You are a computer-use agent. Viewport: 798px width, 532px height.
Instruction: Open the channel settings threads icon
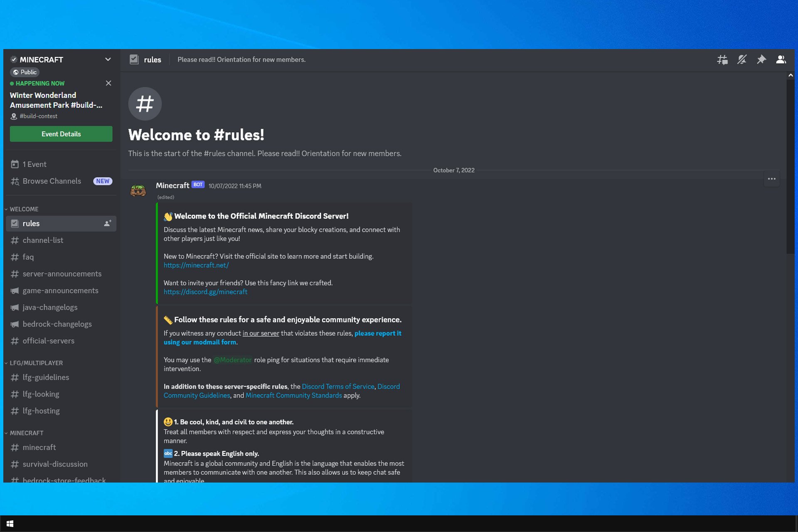(722, 59)
